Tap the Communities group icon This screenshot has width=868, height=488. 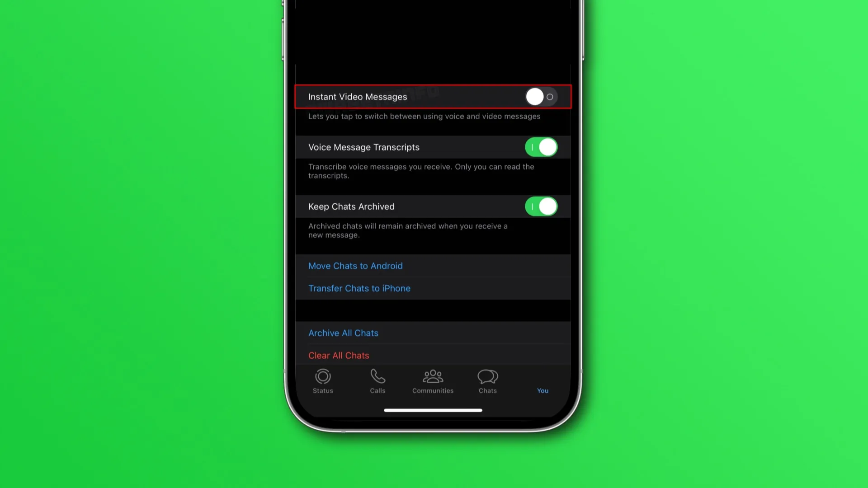click(x=433, y=375)
